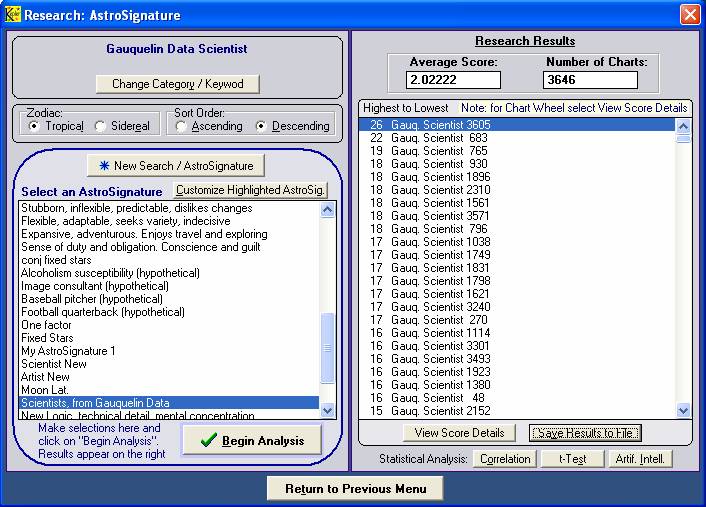The image size is (706, 507).
Task: Return to Previous Menu
Action: 355,488
